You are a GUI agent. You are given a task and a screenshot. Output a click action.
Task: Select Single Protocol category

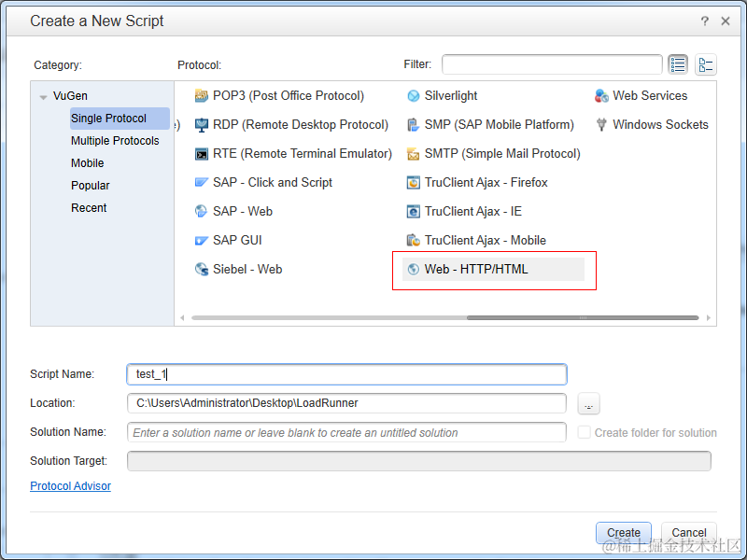120,119
